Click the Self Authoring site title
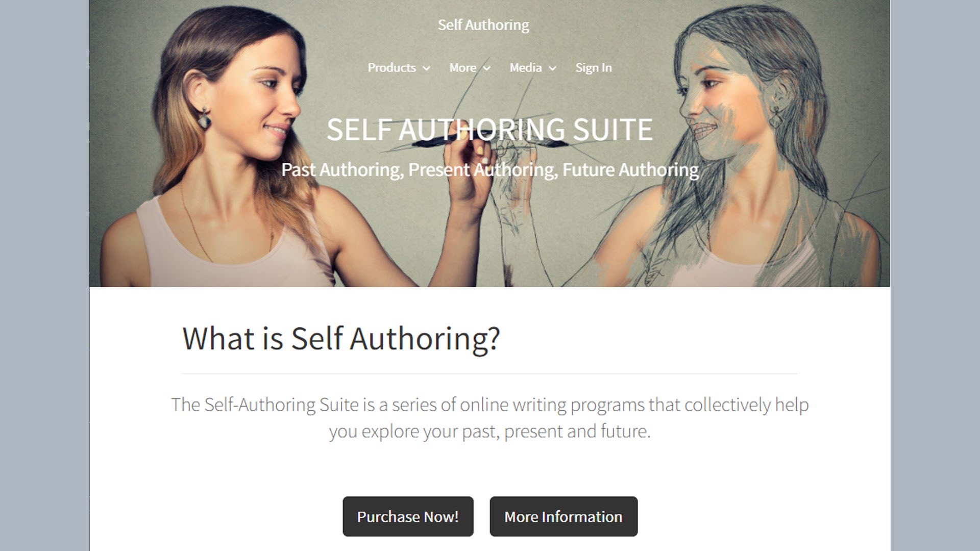This screenshot has width=980, height=551. pos(483,24)
